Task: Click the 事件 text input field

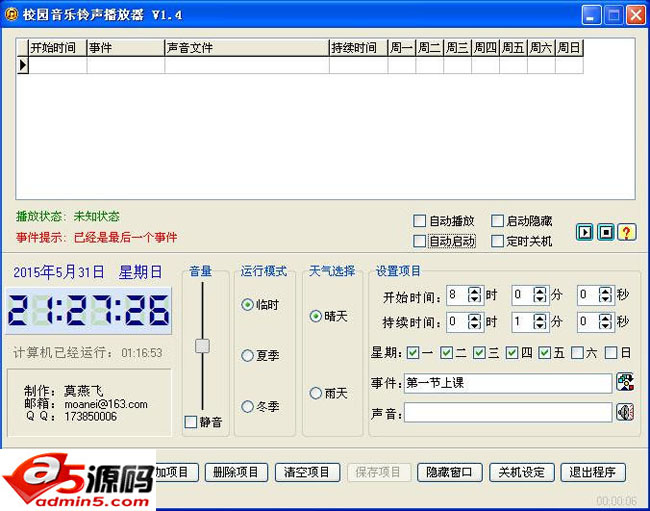Action: tap(507, 383)
